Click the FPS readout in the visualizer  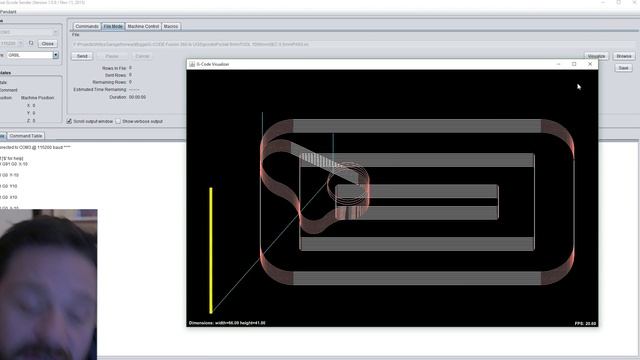pyautogui.click(x=585, y=323)
